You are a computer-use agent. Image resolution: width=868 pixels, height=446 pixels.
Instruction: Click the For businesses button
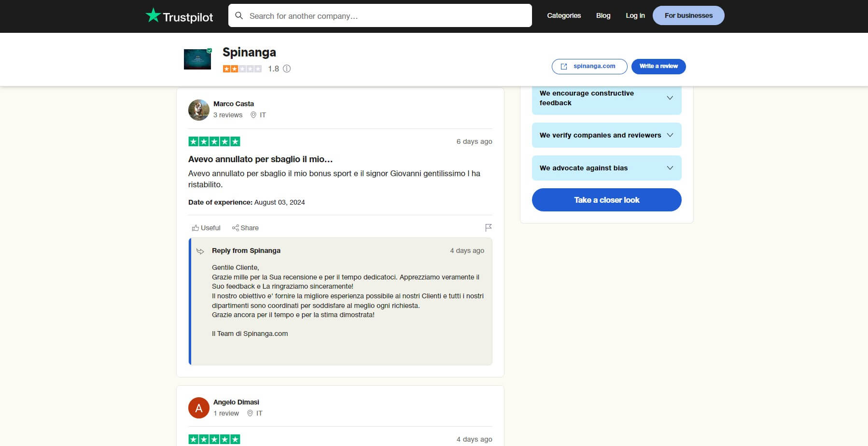coord(688,15)
